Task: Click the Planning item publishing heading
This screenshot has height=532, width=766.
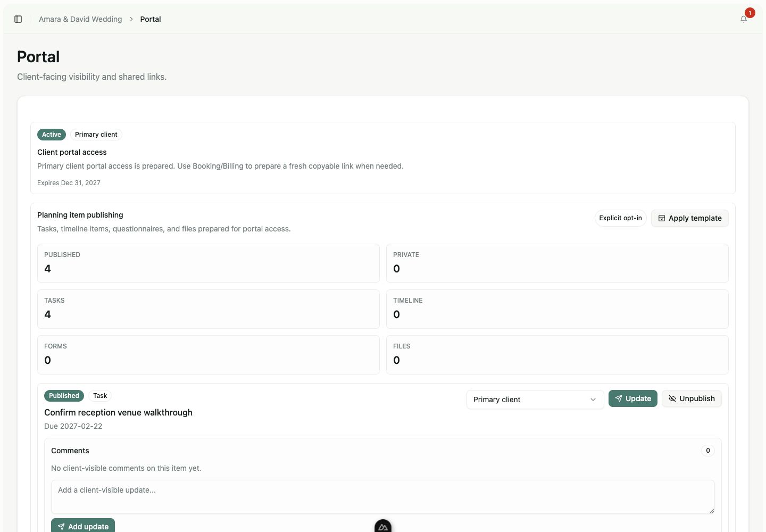Action: pyautogui.click(x=80, y=215)
